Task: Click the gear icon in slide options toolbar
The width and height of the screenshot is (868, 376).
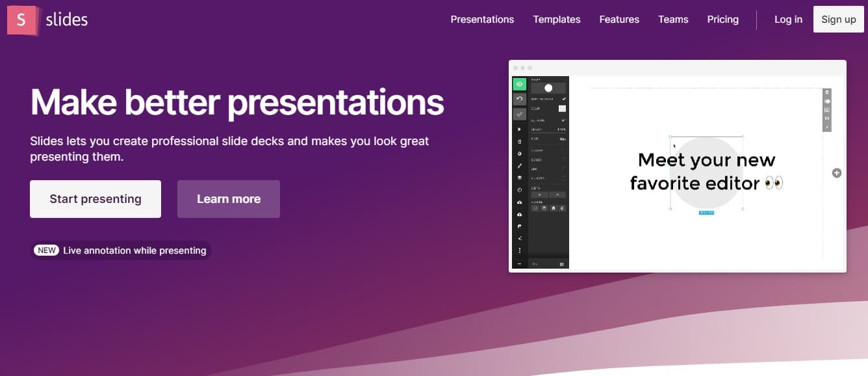Action: click(x=827, y=92)
